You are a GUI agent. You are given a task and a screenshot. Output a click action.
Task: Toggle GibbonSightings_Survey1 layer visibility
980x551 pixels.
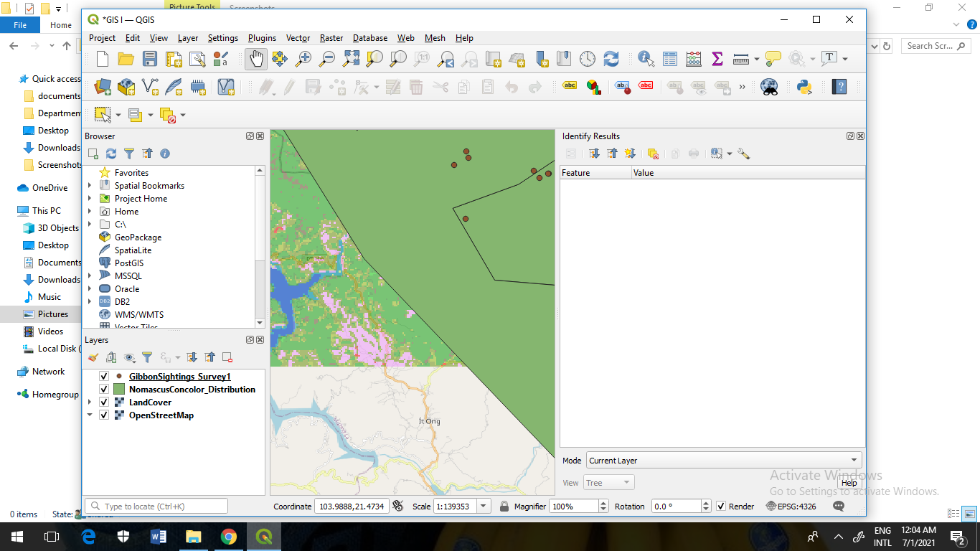click(x=104, y=377)
